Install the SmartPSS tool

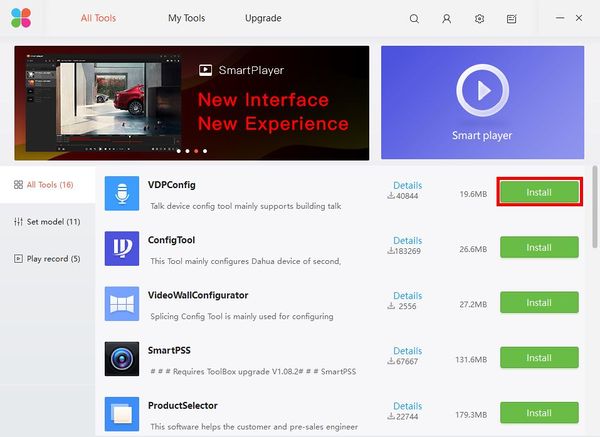coord(539,358)
